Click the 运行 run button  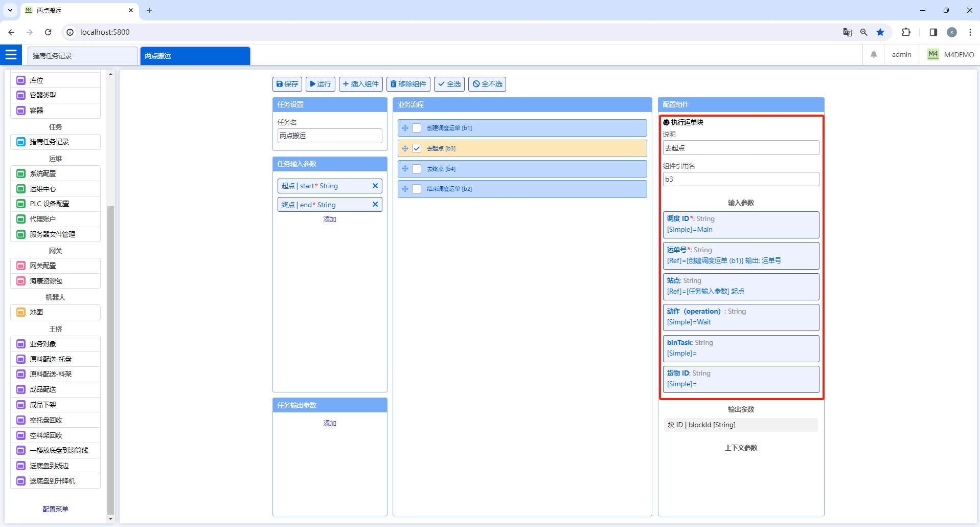click(321, 84)
